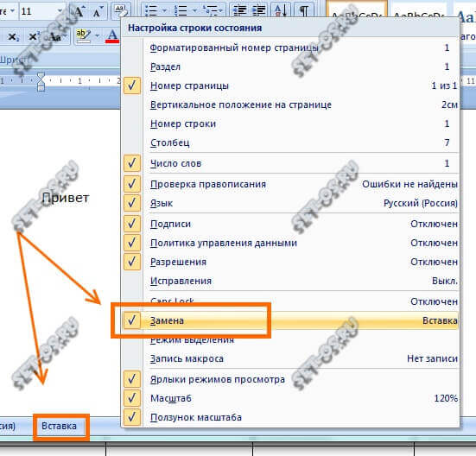Click the word Привет in the document
Image resolution: width=476 pixels, height=456 pixels.
tap(66, 198)
